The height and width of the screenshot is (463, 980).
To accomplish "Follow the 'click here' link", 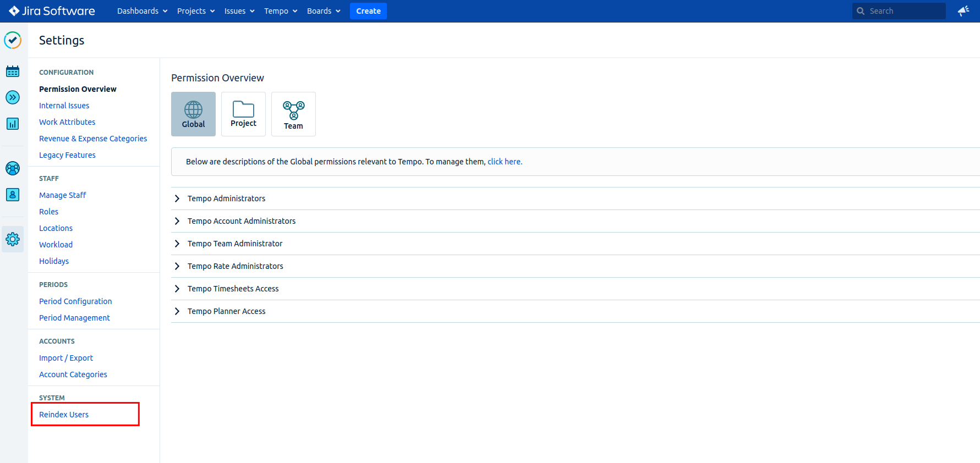I will click(x=504, y=162).
